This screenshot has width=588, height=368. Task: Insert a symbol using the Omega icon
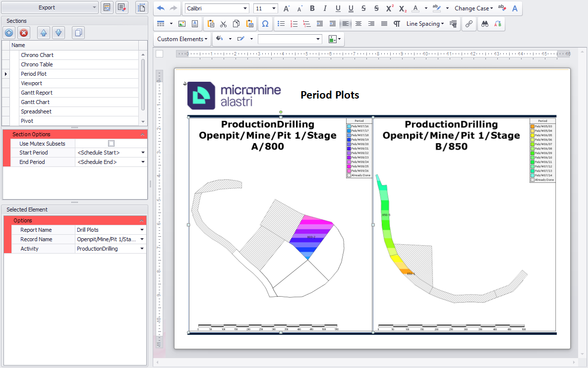[x=265, y=24]
